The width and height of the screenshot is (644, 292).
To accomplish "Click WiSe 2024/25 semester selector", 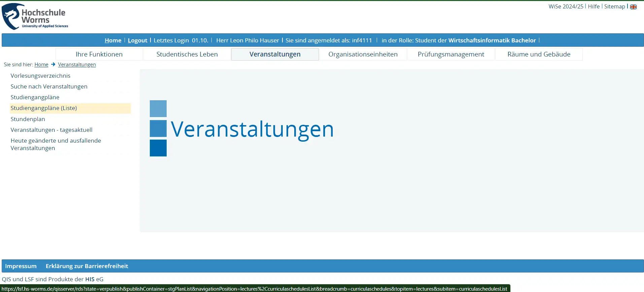I will [x=566, y=6].
